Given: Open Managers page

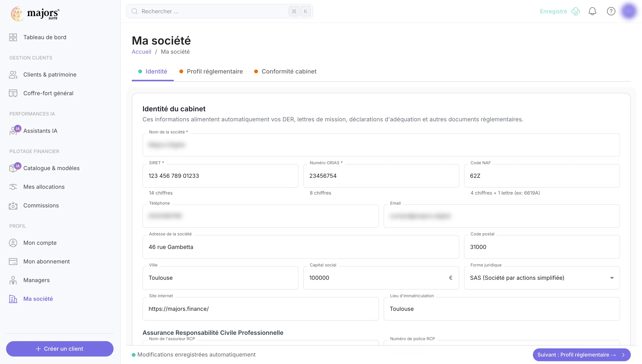Looking at the screenshot, I should [36, 280].
